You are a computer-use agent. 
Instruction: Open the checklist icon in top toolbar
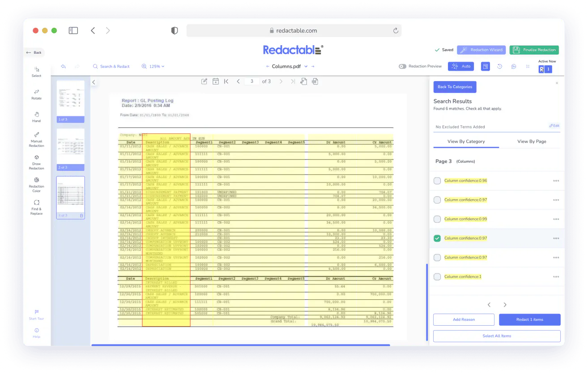coord(528,66)
